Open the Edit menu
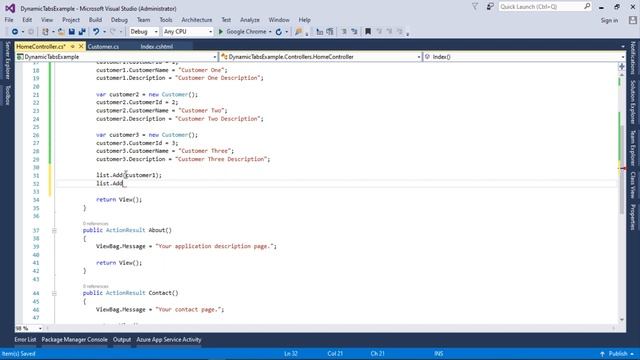640x360 pixels. coord(27,20)
